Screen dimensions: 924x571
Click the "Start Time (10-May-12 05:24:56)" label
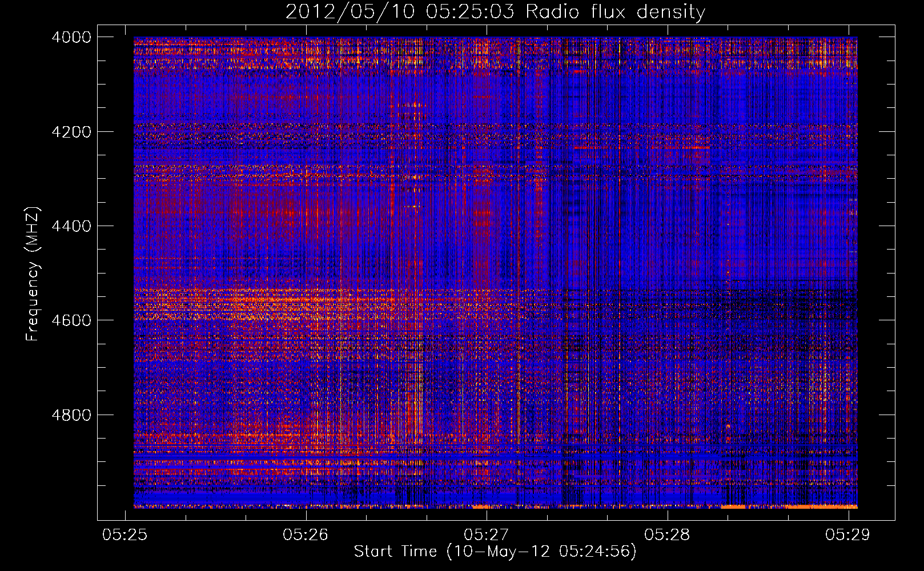coord(495,552)
